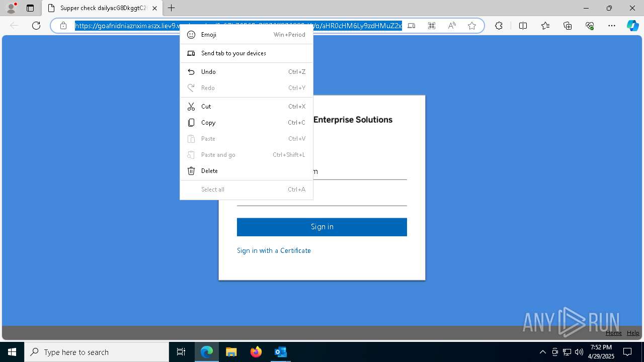Image resolution: width=644 pixels, height=362 pixels.
Task: Open network icon in system tray
Action: point(567,352)
